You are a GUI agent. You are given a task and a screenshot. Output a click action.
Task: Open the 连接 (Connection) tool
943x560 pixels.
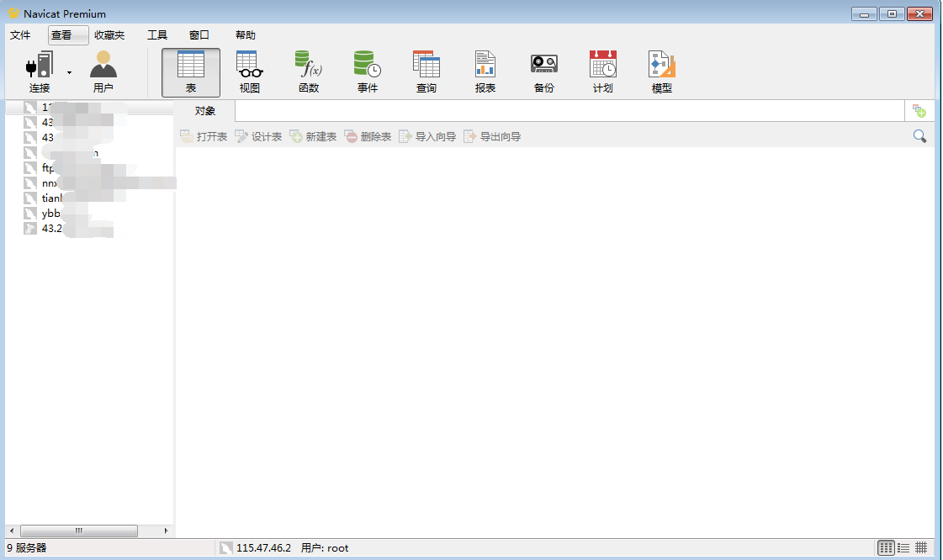(x=40, y=72)
